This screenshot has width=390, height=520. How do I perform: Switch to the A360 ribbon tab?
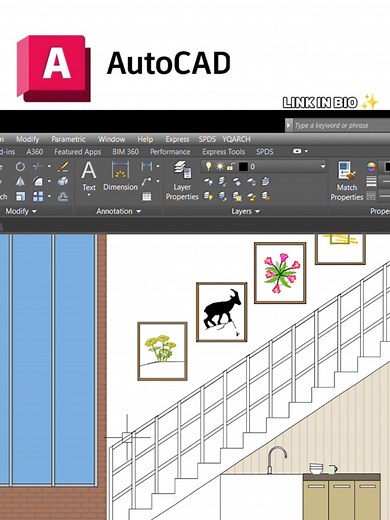pos(35,152)
